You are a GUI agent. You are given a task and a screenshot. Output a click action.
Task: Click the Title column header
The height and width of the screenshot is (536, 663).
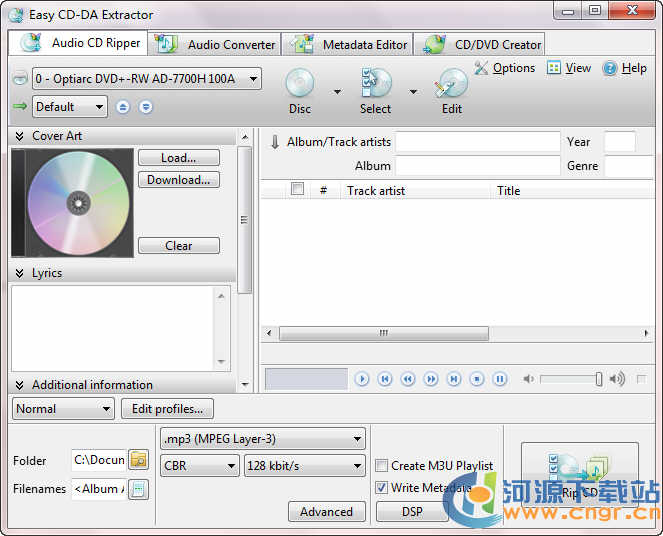coord(571,191)
